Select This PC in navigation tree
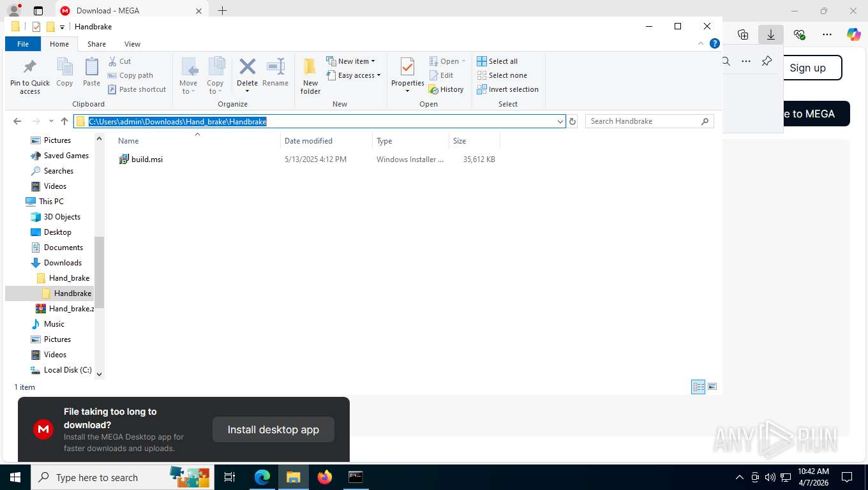The image size is (868, 490). pos(45,202)
